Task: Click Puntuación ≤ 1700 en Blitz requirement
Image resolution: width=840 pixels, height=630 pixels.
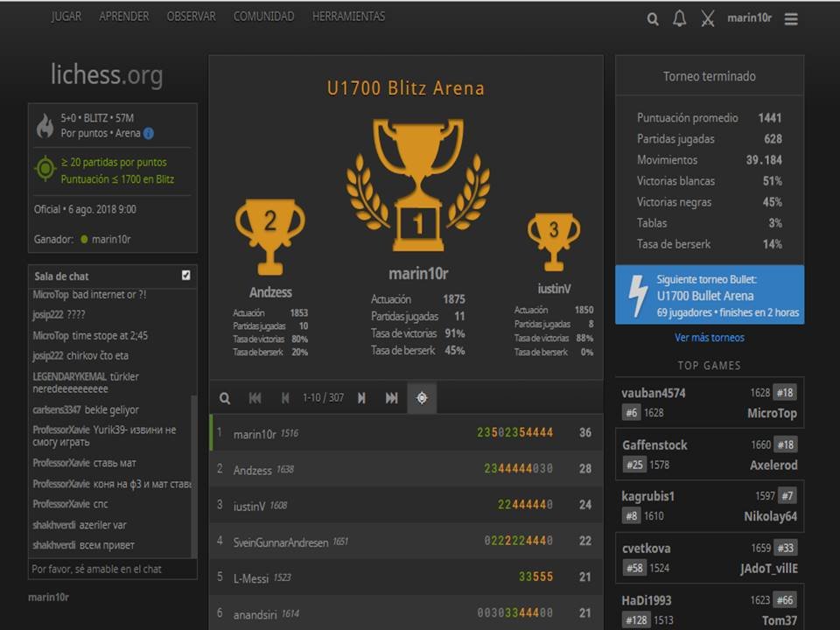Action: point(117,179)
